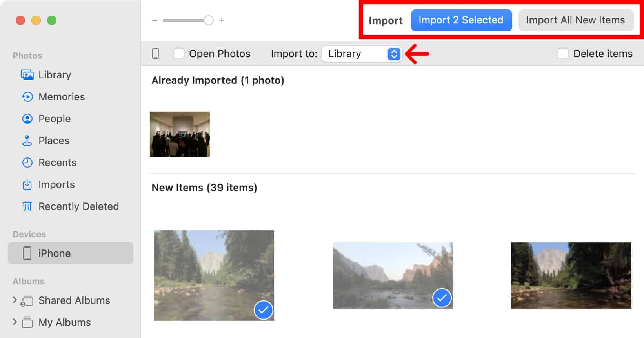This screenshot has width=644, height=338.
Task: Click the Memories icon
Action: click(x=27, y=97)
